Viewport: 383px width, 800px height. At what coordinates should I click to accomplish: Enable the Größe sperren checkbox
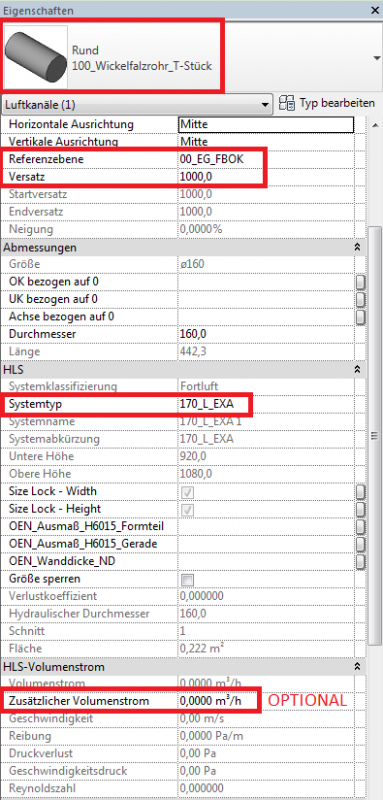coord(188,579)
